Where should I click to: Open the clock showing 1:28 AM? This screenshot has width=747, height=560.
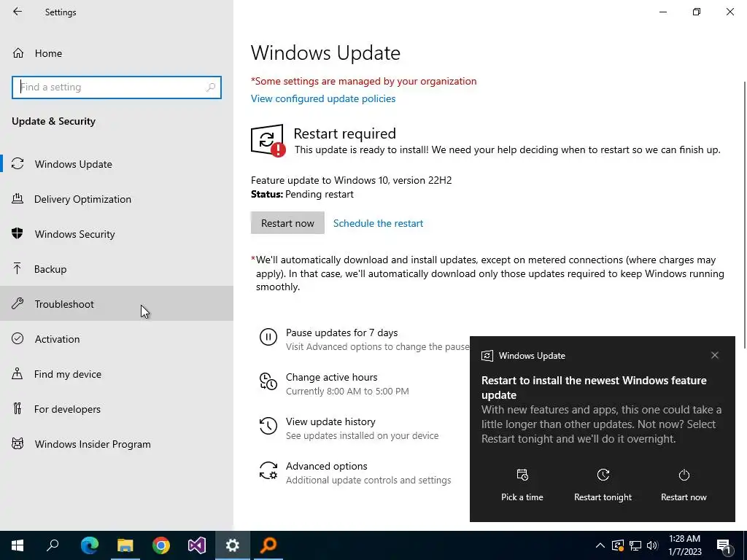click(x=684, y=545)
